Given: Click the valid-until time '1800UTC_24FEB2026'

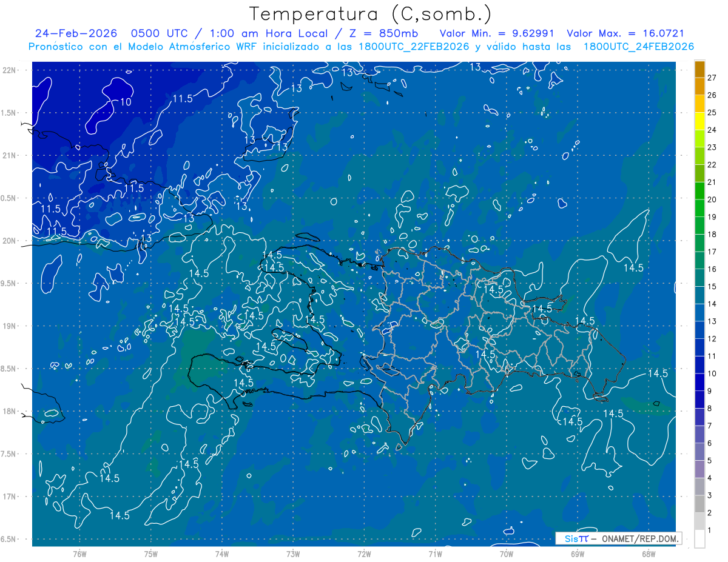Looking at the screenshot, I should coord(638,47).
